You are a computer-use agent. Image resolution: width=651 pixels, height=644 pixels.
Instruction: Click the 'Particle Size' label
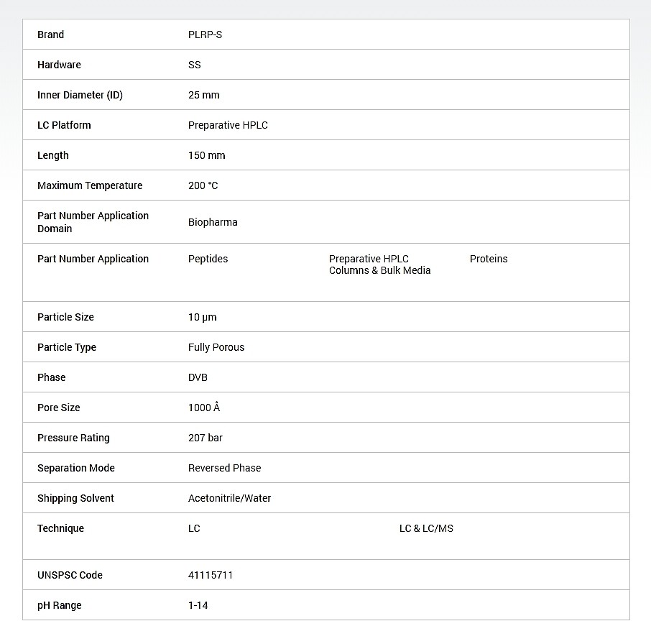[65, 317]
